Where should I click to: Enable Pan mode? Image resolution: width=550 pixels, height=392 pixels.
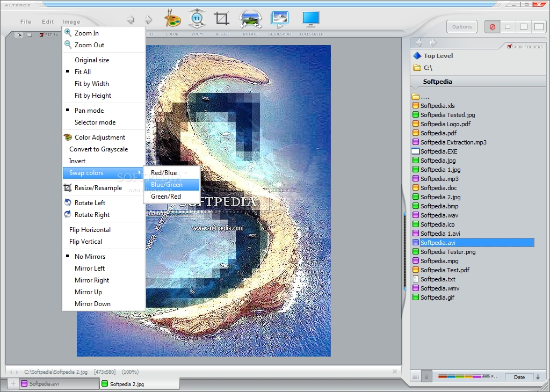(x=104, y=111)
